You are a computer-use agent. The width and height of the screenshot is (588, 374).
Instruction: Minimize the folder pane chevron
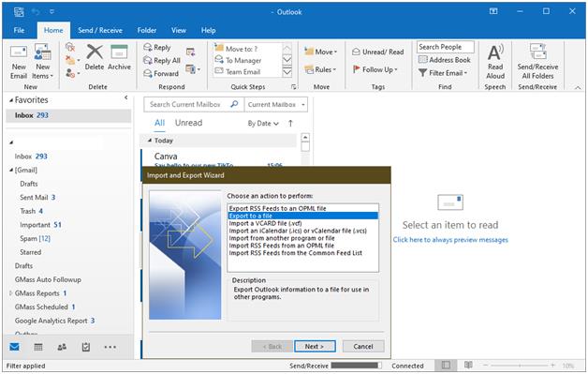(x=126, y=97)
